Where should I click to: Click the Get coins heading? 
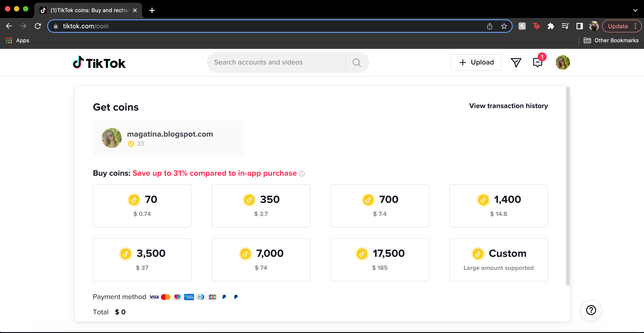click(x=116, y=107)
